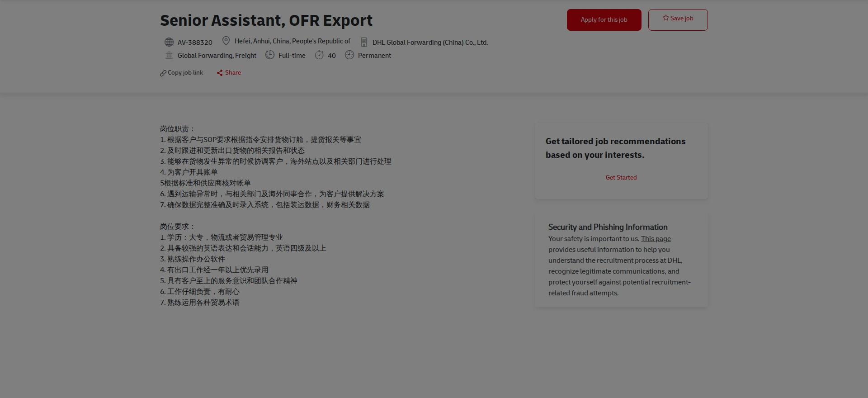The width and height of the screenshot is (868, 398).
Task: Click the globe icon beside AV-388320
Action: tap(169, 42)
